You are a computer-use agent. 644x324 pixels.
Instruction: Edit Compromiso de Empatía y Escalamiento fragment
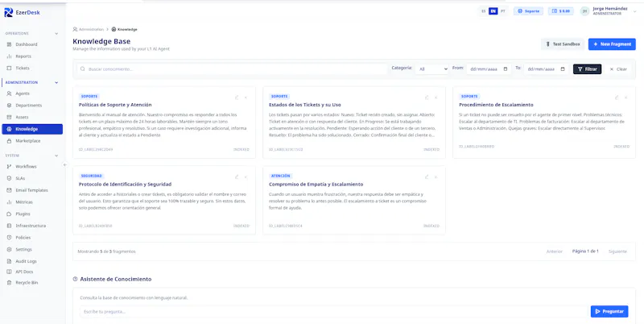(427, 177)
